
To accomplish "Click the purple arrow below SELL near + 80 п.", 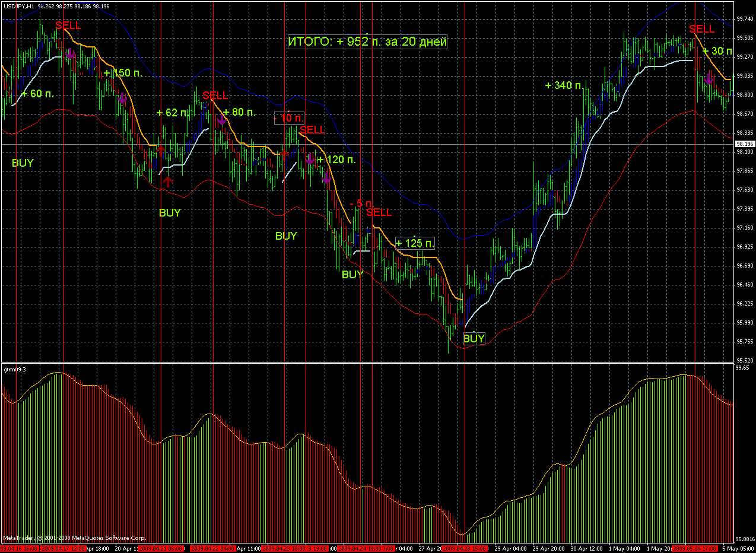I will pos(222,120).
